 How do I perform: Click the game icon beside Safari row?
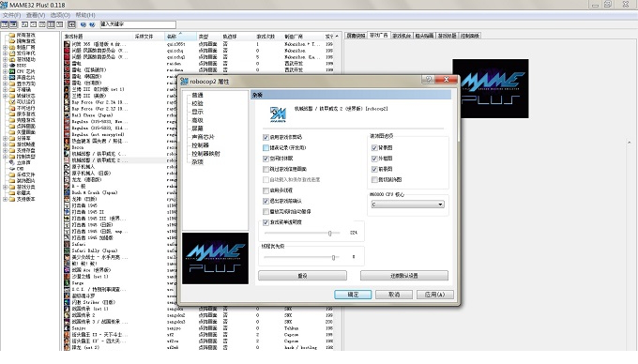[x=68, y=244]
